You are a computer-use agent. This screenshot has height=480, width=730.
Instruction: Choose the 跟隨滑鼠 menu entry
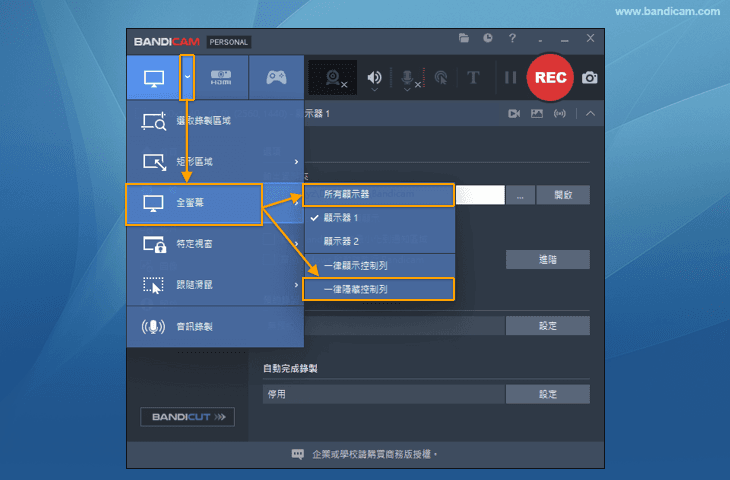(x=215, y=284)
